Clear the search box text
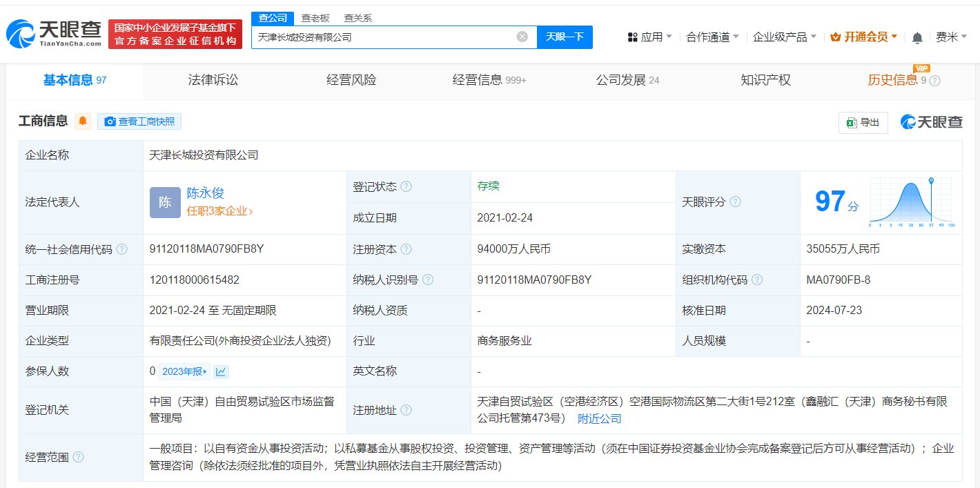 pos(522,37)
